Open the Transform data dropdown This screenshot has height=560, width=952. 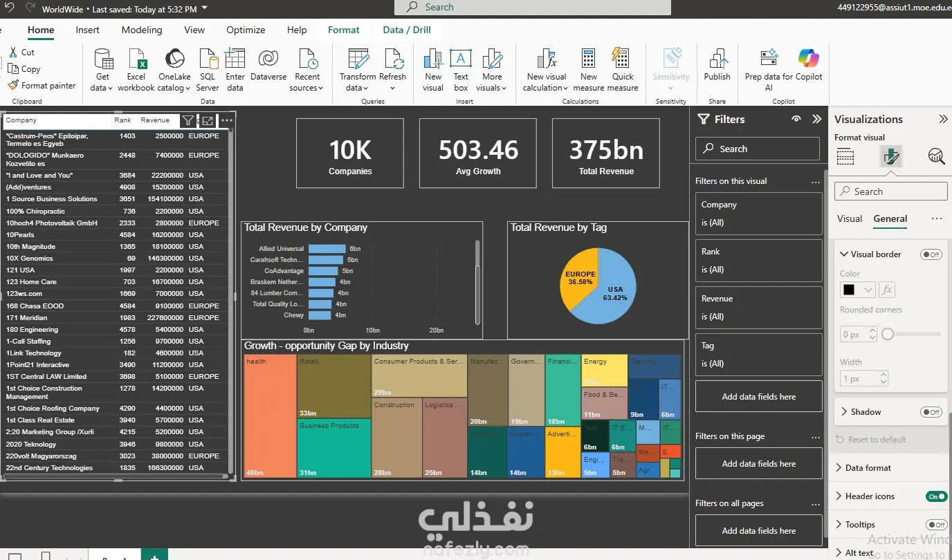coord(358,82)
